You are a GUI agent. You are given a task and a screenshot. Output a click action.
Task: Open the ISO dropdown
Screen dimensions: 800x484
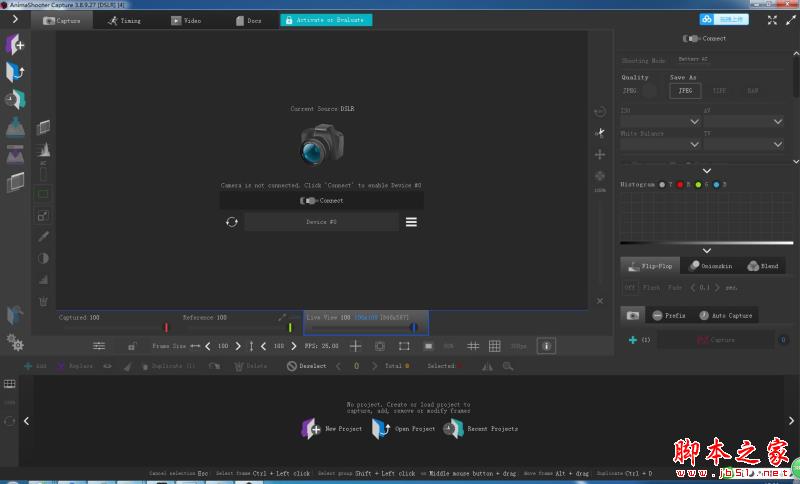(x=660, y=121)
